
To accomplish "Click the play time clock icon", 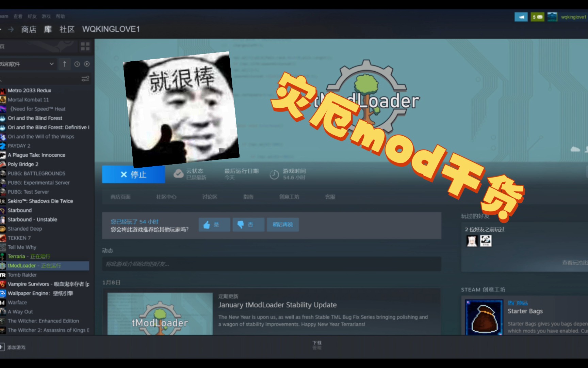I will coord(274,174).
